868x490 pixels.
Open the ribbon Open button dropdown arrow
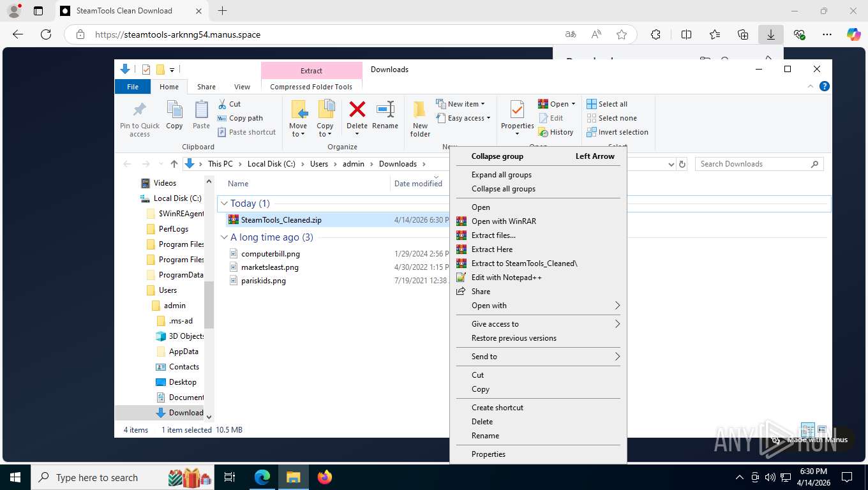tap(573, 104)
